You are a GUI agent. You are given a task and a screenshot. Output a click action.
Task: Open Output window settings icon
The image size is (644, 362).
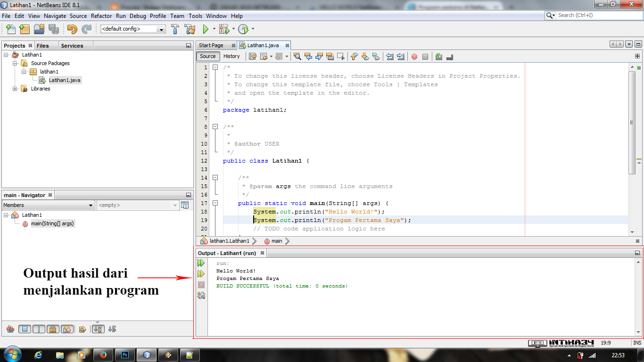click(201, 296)
